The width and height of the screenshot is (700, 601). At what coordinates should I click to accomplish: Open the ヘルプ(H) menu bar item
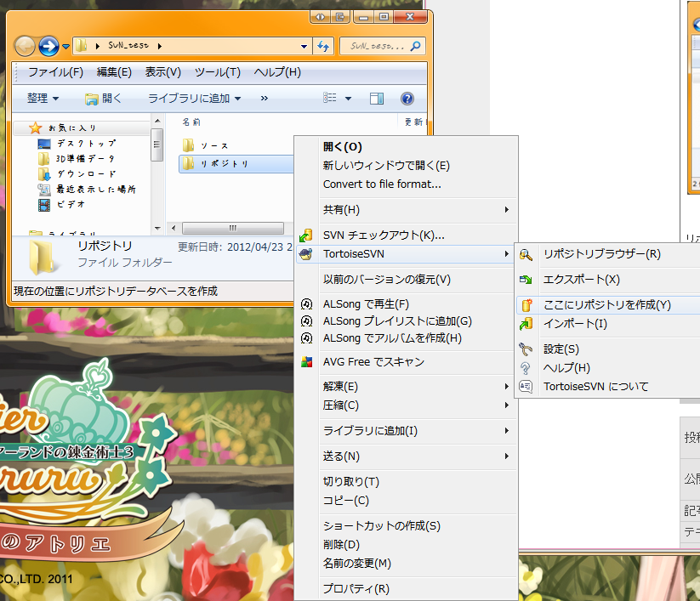(x=277, y=72)
